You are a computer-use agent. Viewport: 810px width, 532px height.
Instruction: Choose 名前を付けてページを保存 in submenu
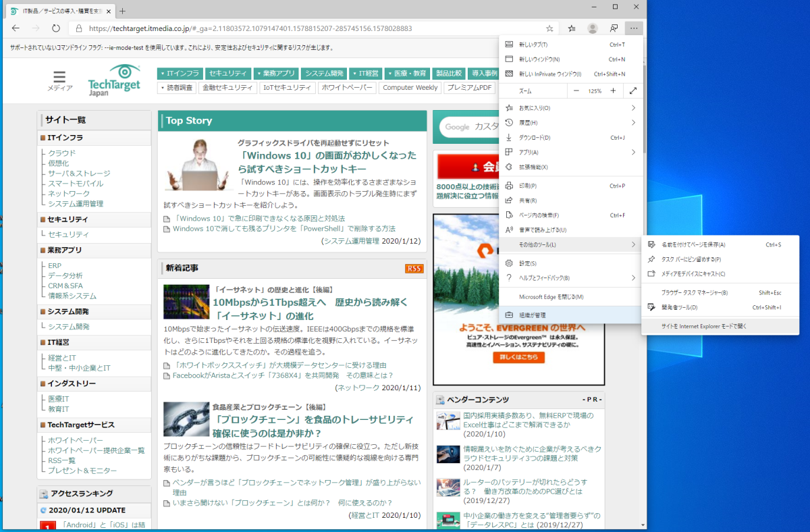pos(720,244)
